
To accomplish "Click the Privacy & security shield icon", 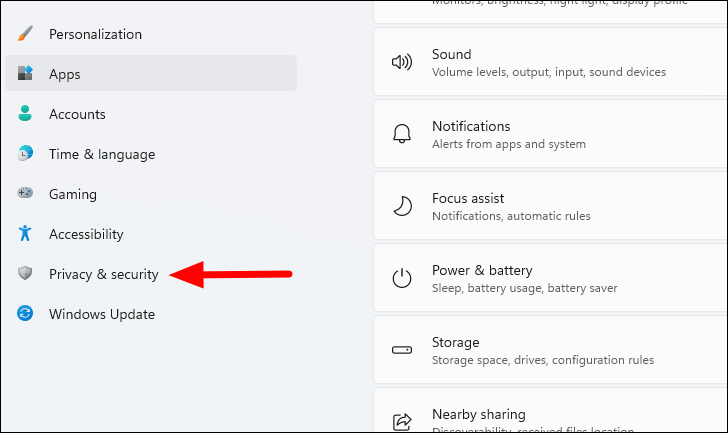I will click(x=26, y=274).
